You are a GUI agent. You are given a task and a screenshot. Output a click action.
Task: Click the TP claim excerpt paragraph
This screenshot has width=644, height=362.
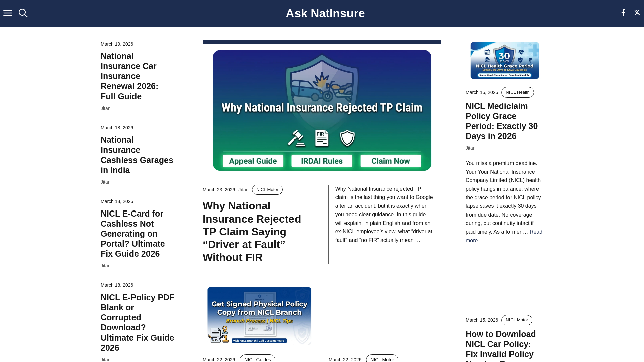click(x=384, y=215)
